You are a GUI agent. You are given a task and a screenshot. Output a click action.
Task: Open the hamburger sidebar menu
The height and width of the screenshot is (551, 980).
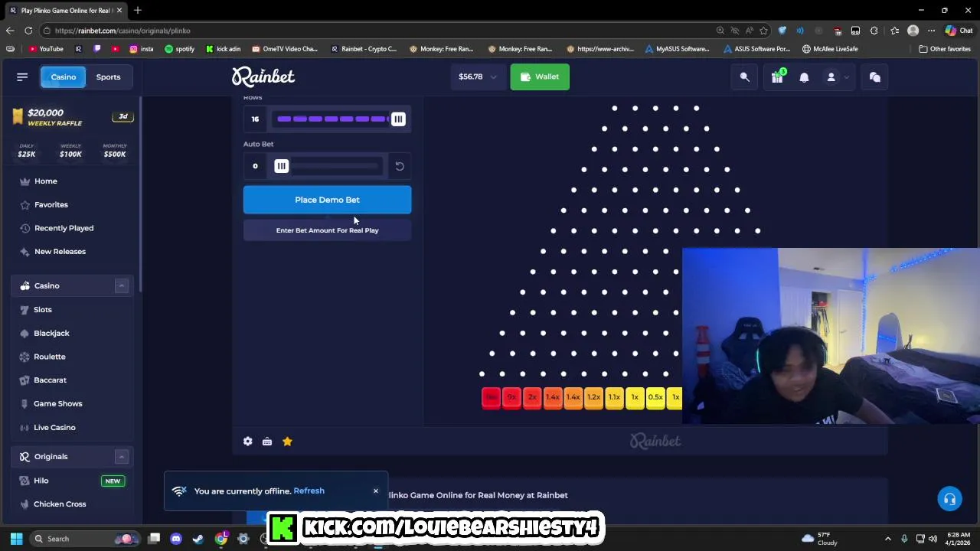click(22, 77)
